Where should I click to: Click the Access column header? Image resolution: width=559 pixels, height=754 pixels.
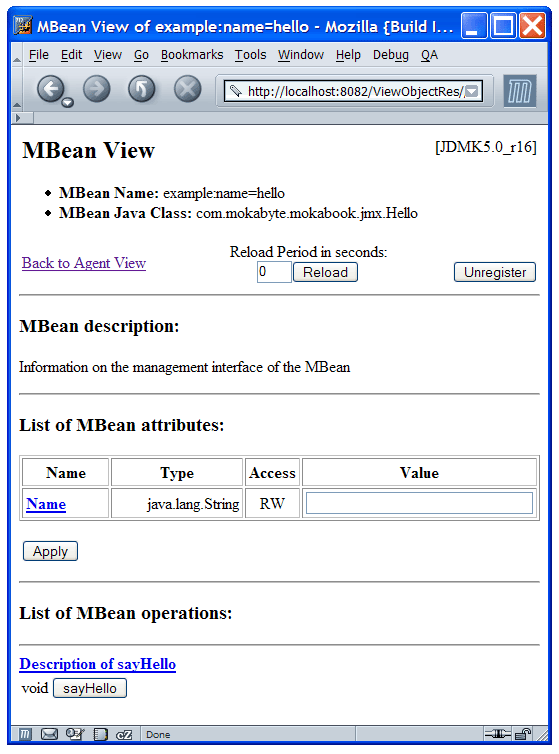(x=272, y=473)
